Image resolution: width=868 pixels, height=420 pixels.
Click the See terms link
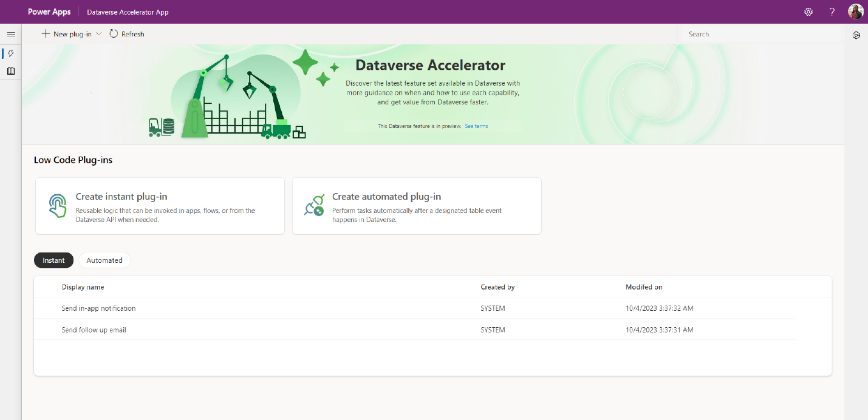pos(476,126)
